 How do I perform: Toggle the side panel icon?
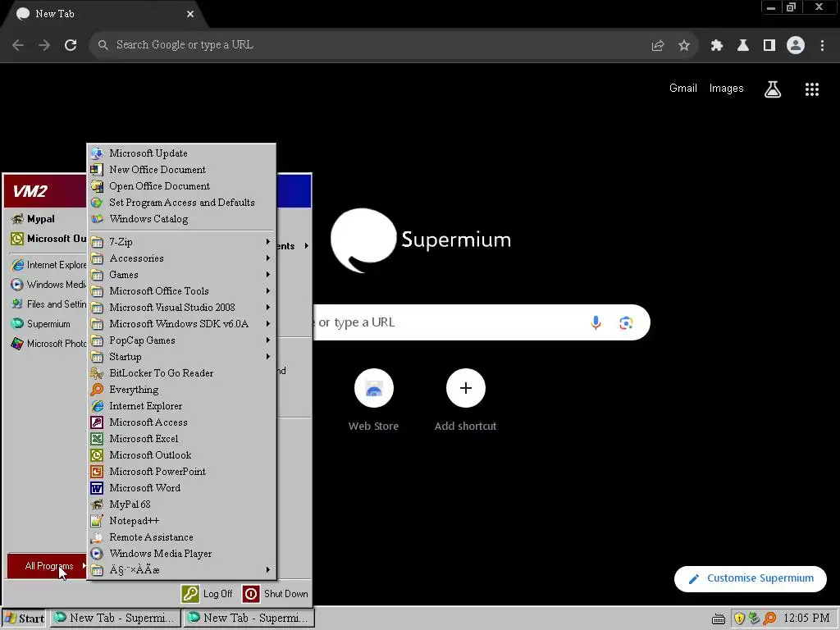click(769, 46)
